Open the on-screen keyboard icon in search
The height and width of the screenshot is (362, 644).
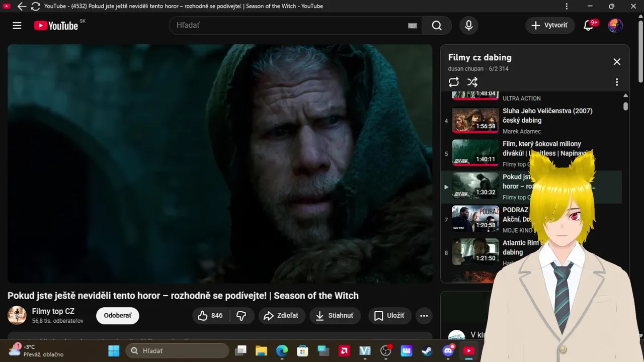pos(413,26)
